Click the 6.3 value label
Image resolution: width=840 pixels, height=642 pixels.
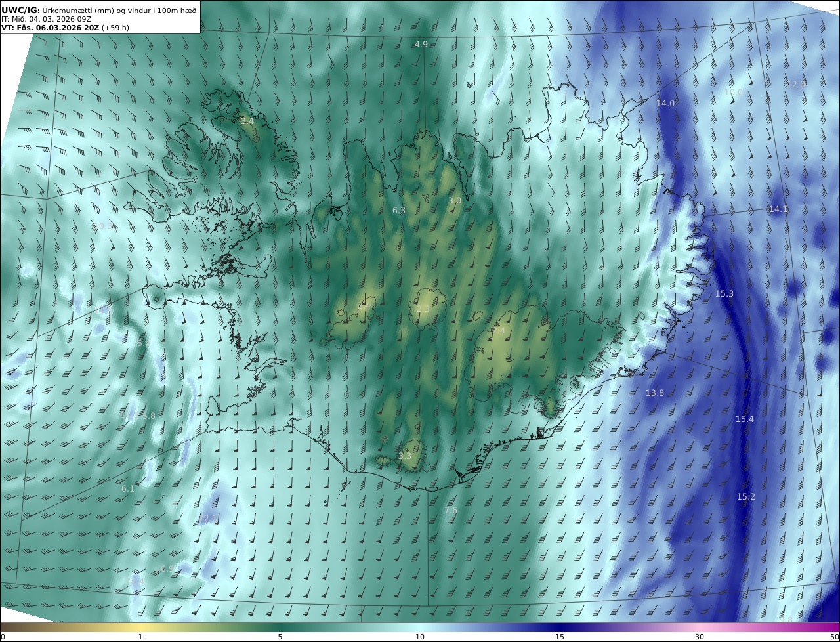(399, 210)
